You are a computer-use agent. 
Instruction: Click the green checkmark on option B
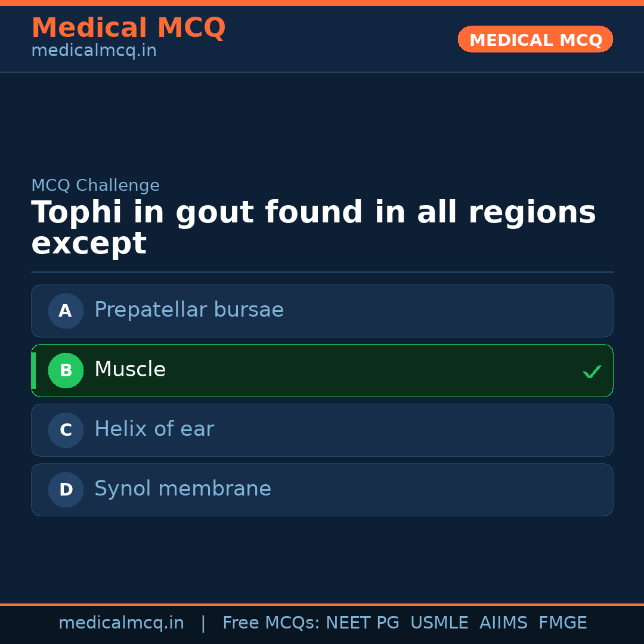click(592, 371)
